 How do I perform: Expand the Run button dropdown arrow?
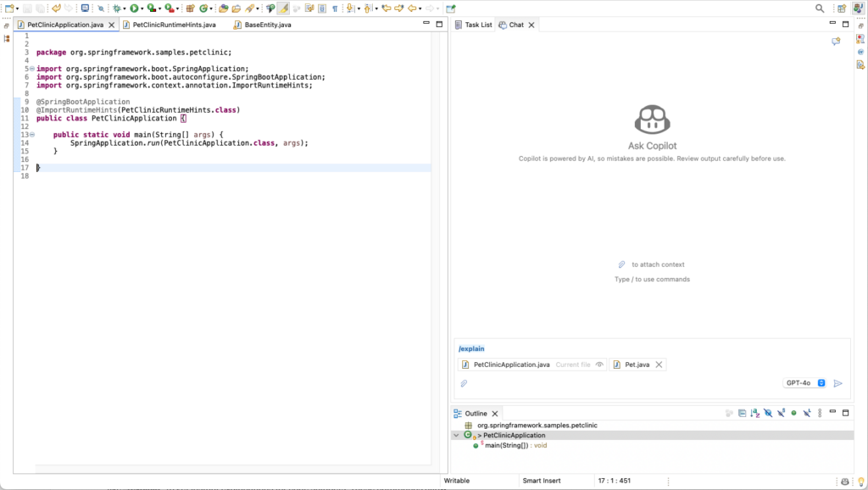point(143,8)
